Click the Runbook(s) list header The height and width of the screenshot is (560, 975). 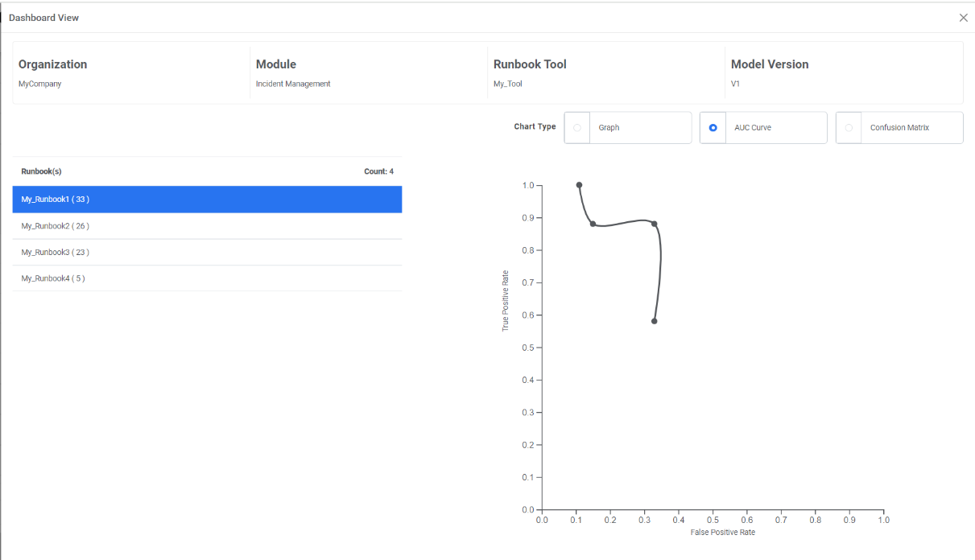(42, 171)
